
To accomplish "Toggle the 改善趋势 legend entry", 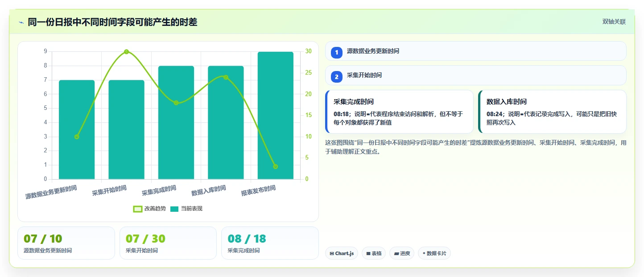I will (x=149, y=209).
